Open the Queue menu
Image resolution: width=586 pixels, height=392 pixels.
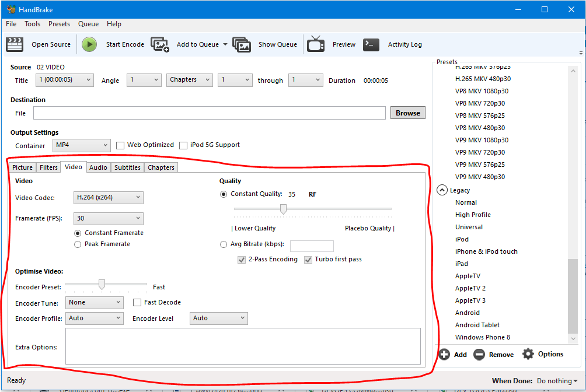tap(89, 24)
